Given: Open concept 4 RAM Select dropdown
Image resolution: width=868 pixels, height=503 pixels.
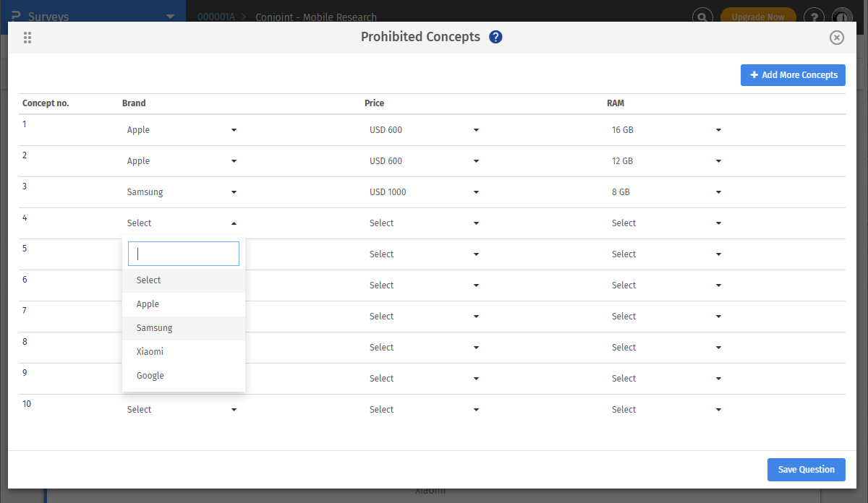Looking at the screenshot, I should [x=666, y=223].
